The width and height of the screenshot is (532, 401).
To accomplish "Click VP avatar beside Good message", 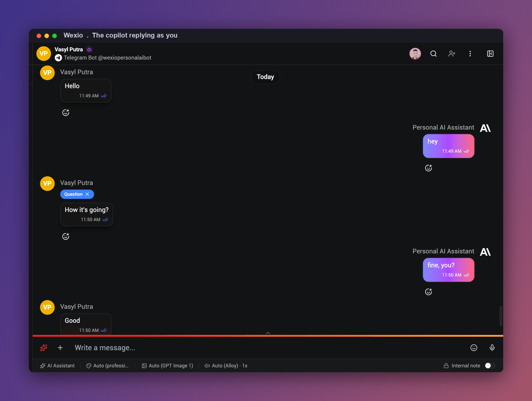I will tap(47, 307).
